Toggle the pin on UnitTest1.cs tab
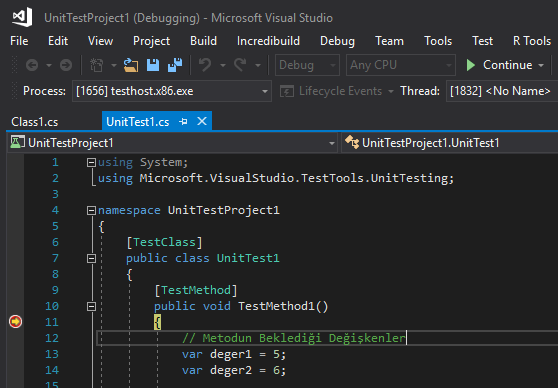This screenshot has width=558, height=388. pyautogui.click(x=183, y=122)
